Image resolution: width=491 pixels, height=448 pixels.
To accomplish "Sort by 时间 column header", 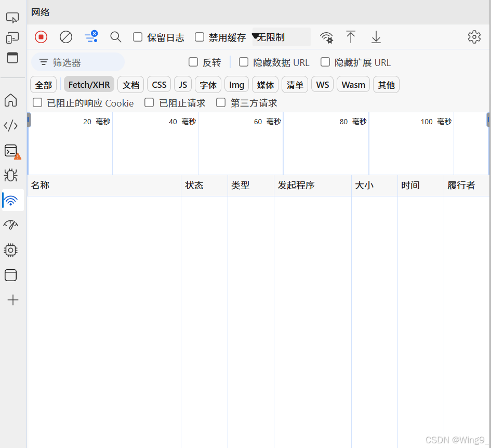I will click(x=421, y=185).
